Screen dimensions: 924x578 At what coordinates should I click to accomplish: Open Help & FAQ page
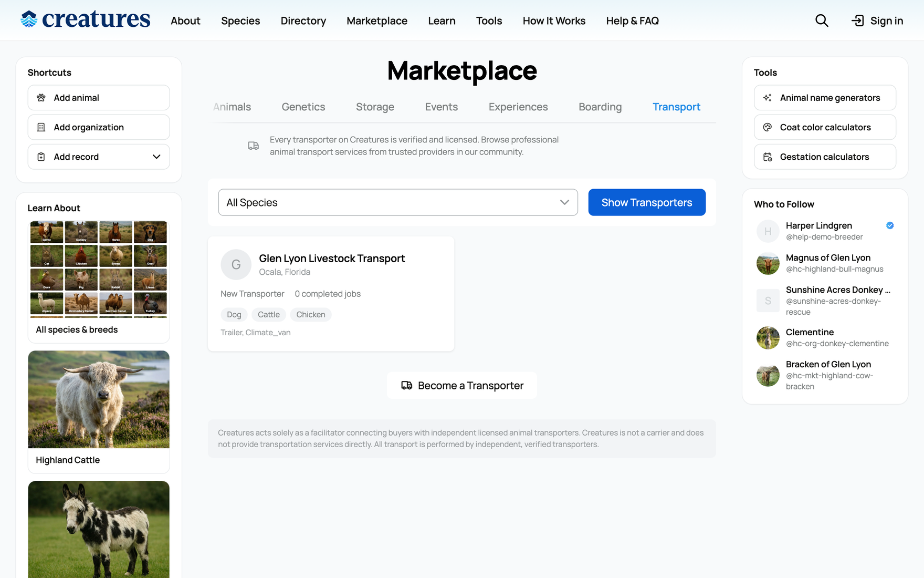click(x=632, y=20)
